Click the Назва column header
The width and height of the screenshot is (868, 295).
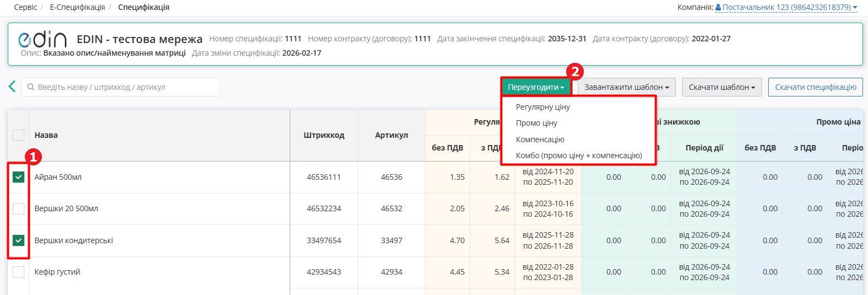coord(46,135)
